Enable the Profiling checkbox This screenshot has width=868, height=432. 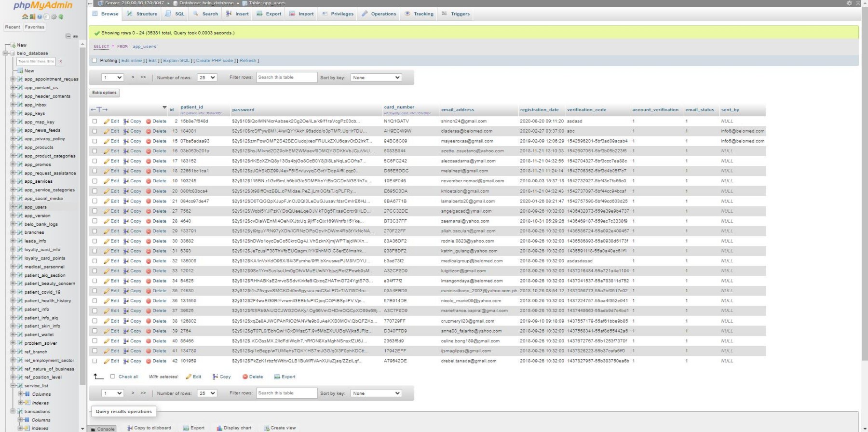(95, 61)
